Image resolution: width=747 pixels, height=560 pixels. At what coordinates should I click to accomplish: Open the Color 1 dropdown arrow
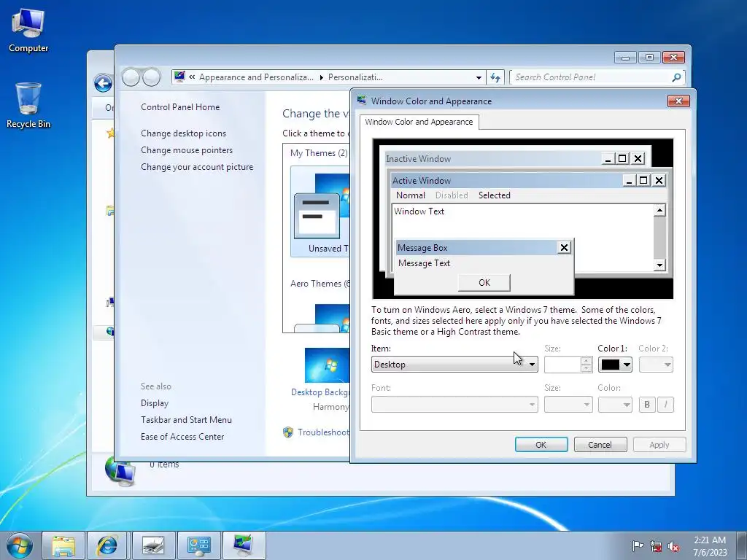(627, 365)
